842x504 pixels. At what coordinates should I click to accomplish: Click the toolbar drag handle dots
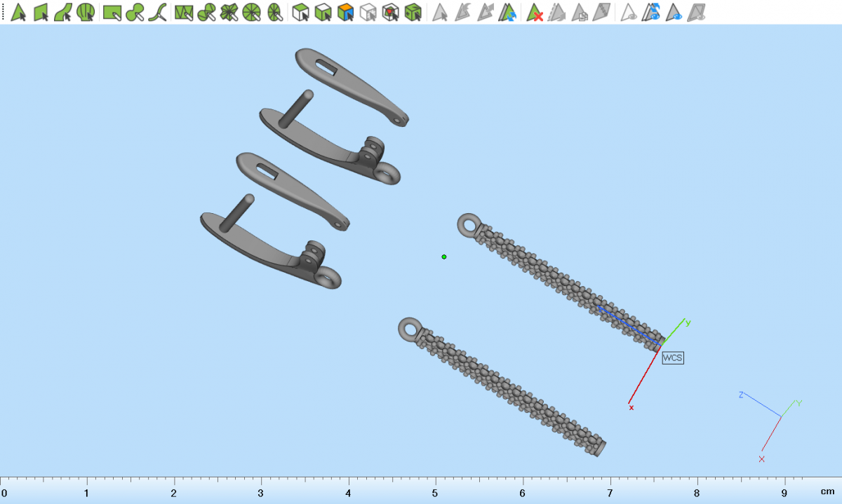coord(4,12)
